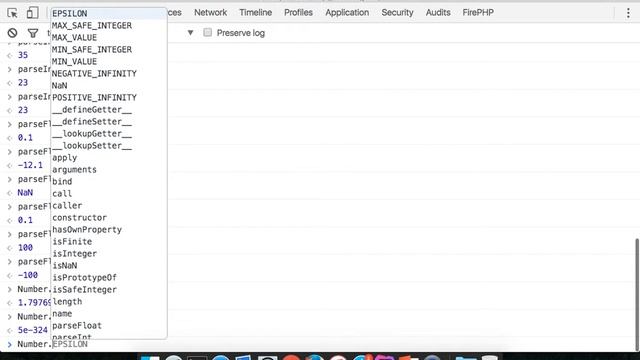This screenshot has width=640, height=360.
Task: Open DevTools three-dot customize menu
Action: coord(628,13)
